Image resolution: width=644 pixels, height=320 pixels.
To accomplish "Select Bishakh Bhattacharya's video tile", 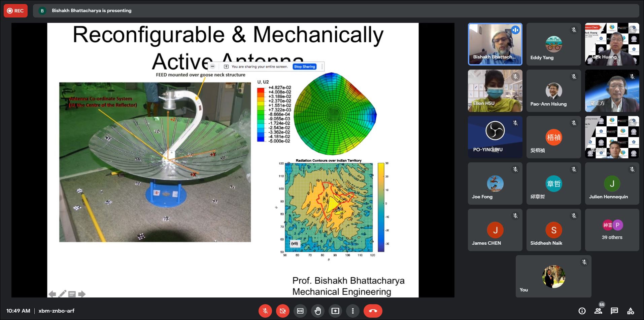I will point(495,44).
